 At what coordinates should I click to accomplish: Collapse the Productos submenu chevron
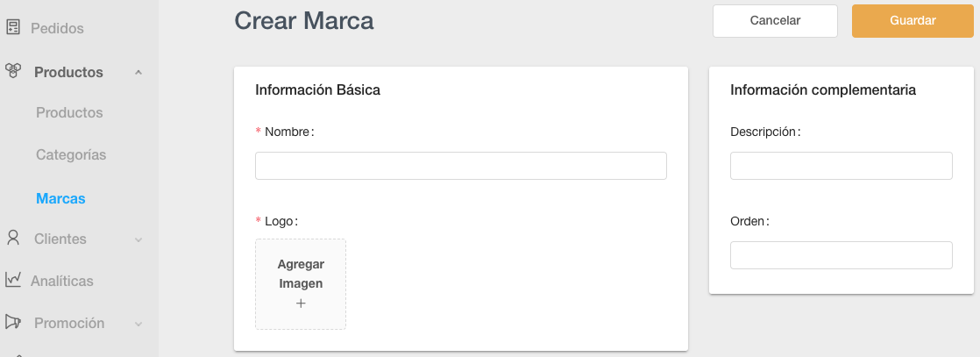(138, 72)
